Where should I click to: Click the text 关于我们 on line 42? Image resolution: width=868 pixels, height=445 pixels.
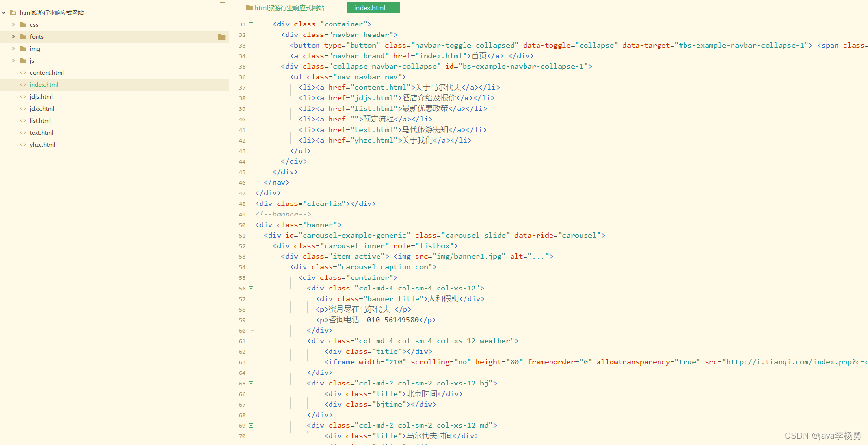[x=417, y=140]
